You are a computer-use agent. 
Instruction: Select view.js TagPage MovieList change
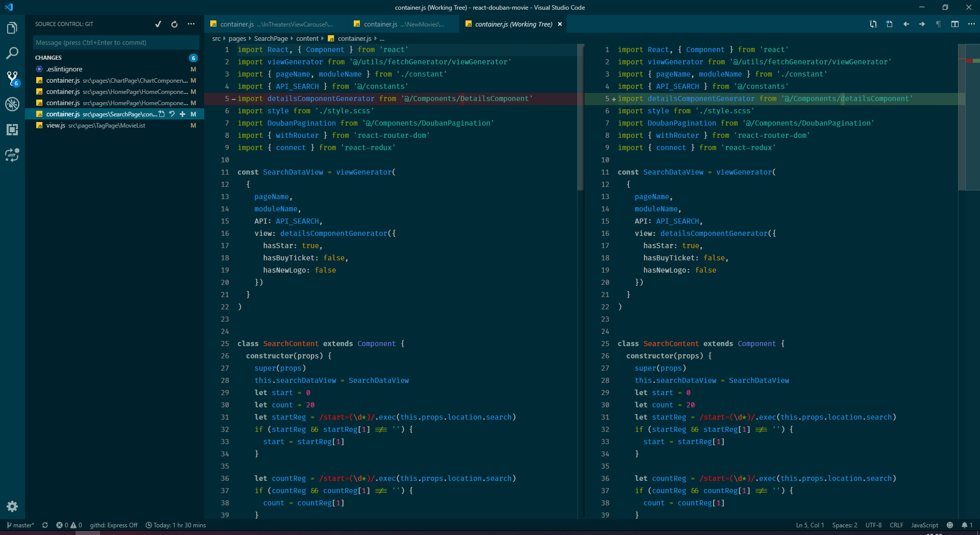pos(115,125)
